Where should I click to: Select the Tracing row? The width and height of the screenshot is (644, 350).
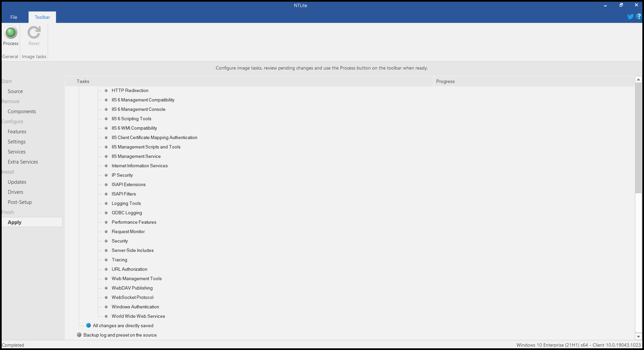coord(119,260)
